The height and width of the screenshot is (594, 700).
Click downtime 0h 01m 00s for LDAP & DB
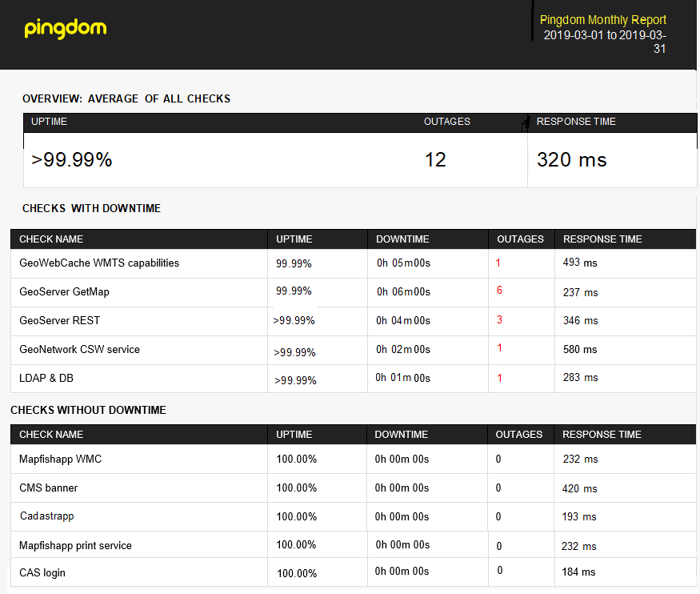[402, 378]
